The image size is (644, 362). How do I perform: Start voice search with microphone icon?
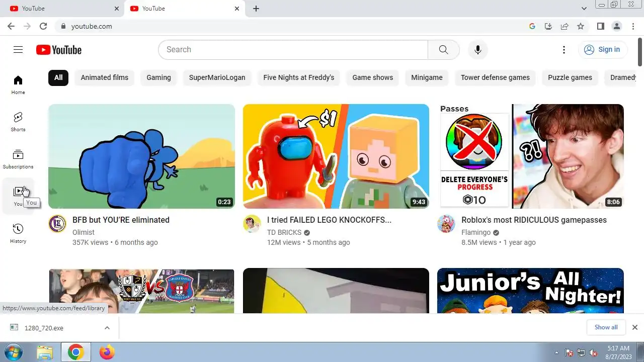(x=478, y=49)
